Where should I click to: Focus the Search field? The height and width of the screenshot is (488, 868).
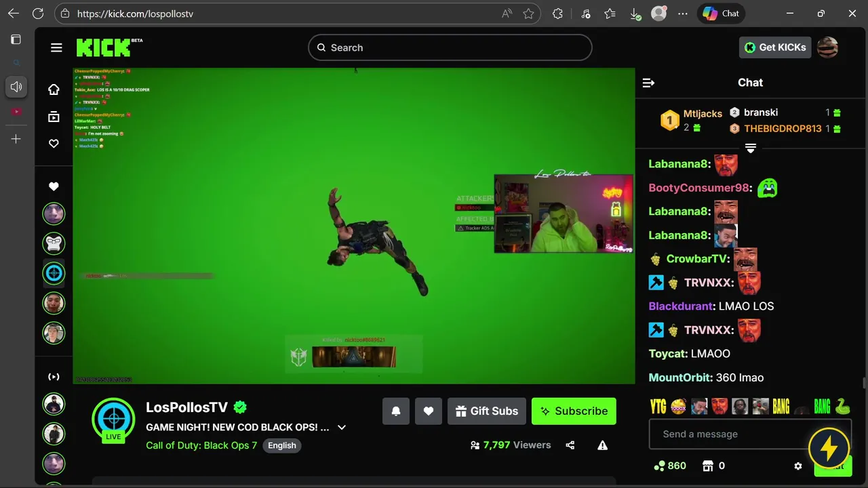450,47
